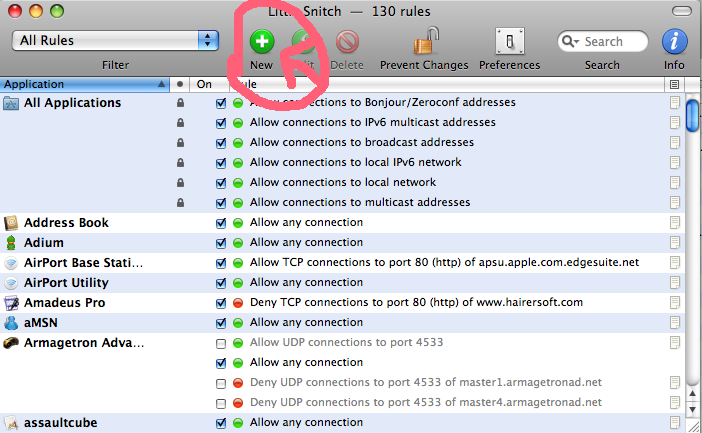
Task: Disable Amadeus Pro deny rule checkbox
Action: pyautogui.click(x=221, y=303)
